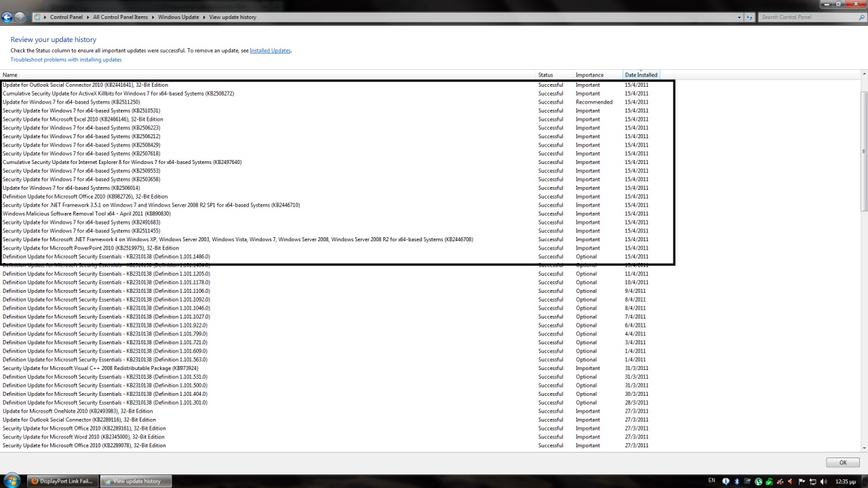Open Troubleshoot problems with installing updates
This screenshot has height=488, width=868.
click(x=66, y=60)
